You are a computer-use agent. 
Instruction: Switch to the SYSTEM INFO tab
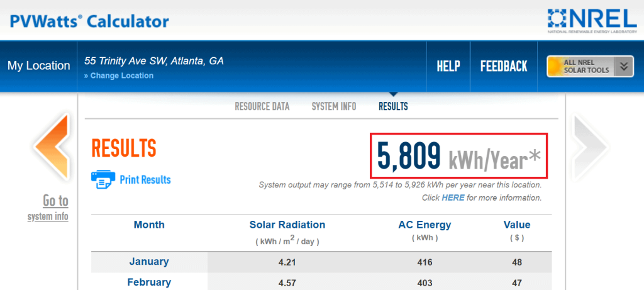pyautogui.click(x=334, y=107)
